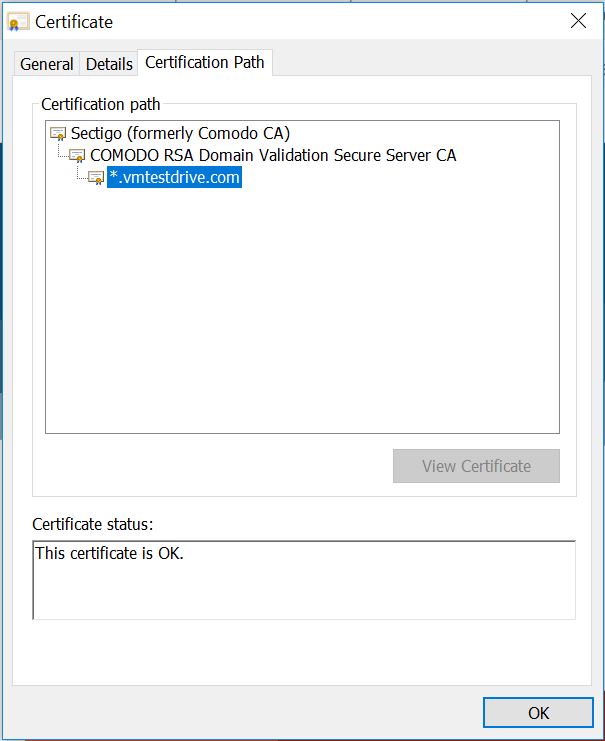Click the *.vmtestdrive.com certificate icon
The width and height of the screenshot is (605, 741).
[x=96, y=178]
